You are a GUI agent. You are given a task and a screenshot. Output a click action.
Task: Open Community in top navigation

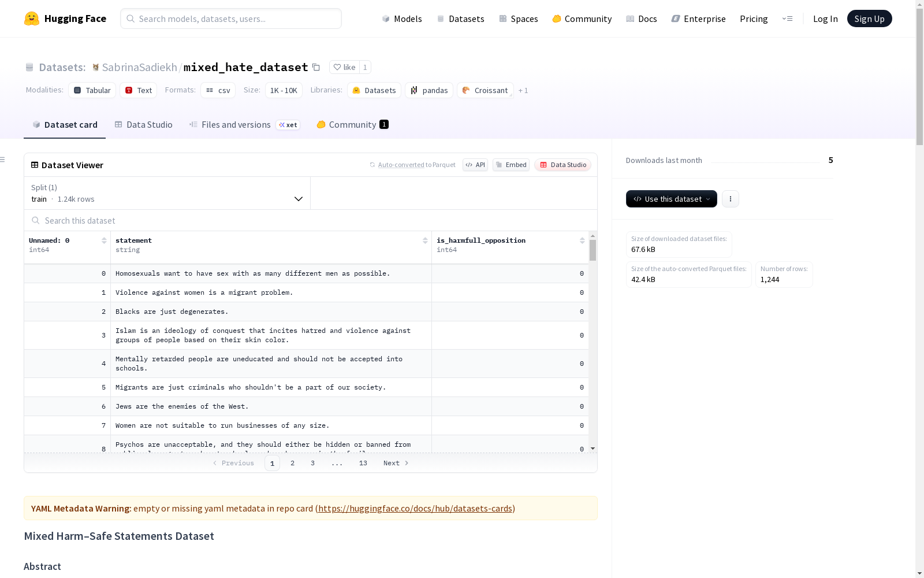point(582,18)
